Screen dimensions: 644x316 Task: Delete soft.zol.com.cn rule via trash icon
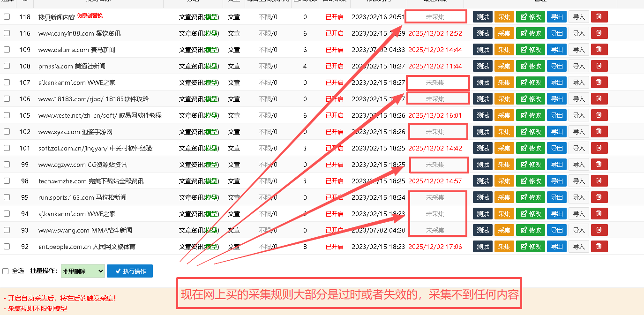coord(599,148)
